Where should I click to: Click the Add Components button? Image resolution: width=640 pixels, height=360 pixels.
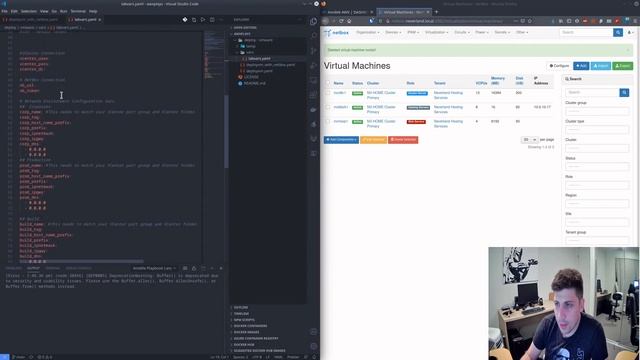point(341,140)
